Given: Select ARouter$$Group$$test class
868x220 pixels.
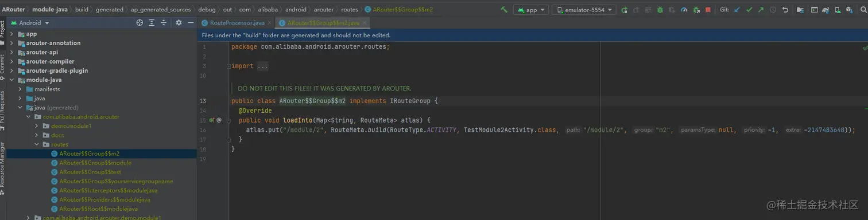Looking at the screenshot, I should 86,172.
